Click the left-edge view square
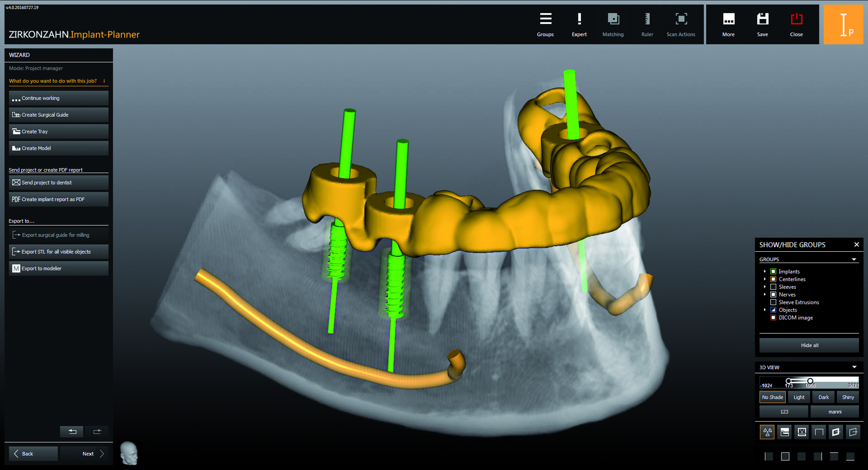Viewport: 868px width, 470px height. tap(769, 456)
